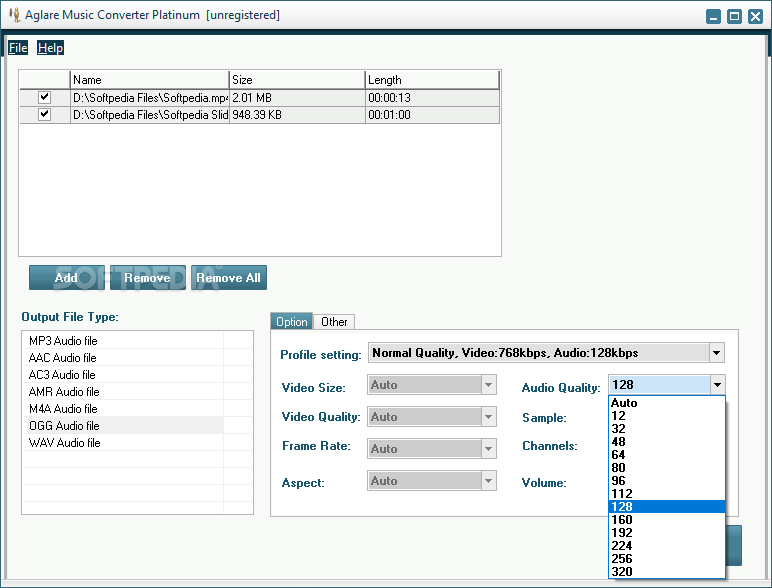Select 64 in Audio Quality list
Viewport: 772px width, 588px height.
[667, 455]
